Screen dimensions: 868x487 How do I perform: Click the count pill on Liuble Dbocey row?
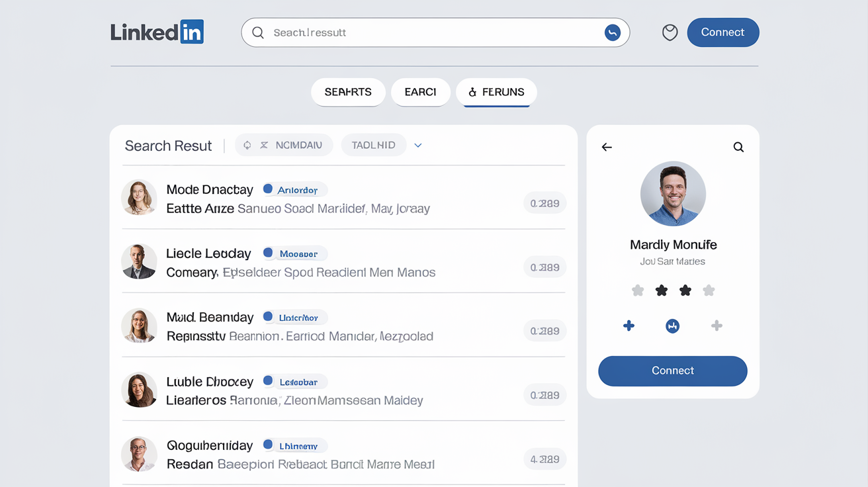pyautogui.click(x=544, y=395)
